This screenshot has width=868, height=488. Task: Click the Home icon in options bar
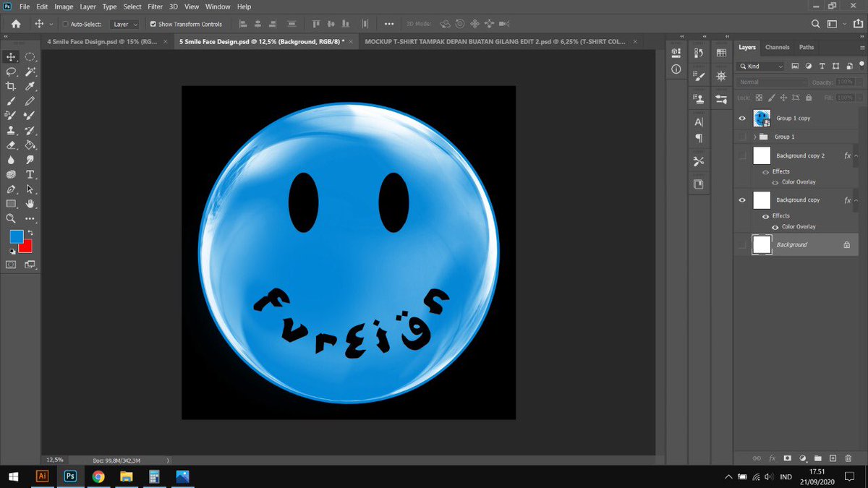(x=16, y=24)
